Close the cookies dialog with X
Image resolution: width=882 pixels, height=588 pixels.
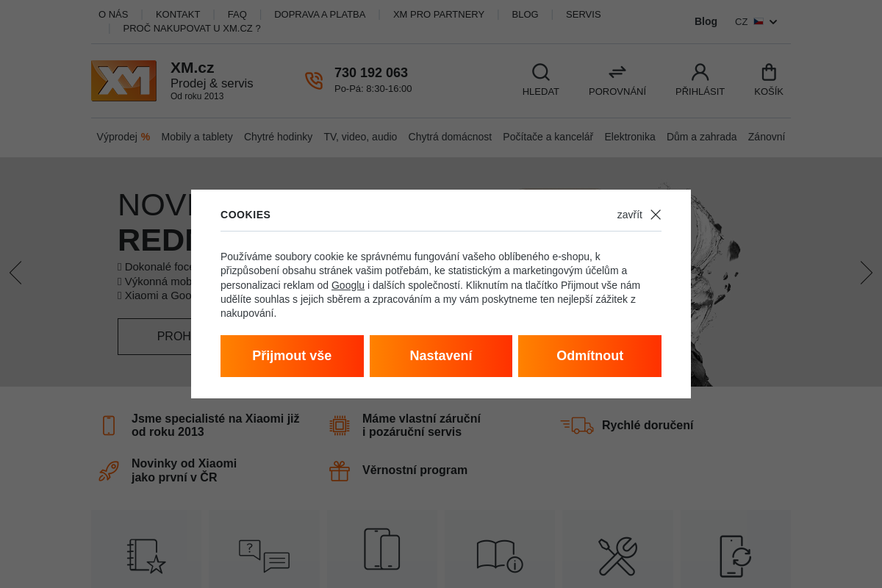tap(656, 215)
